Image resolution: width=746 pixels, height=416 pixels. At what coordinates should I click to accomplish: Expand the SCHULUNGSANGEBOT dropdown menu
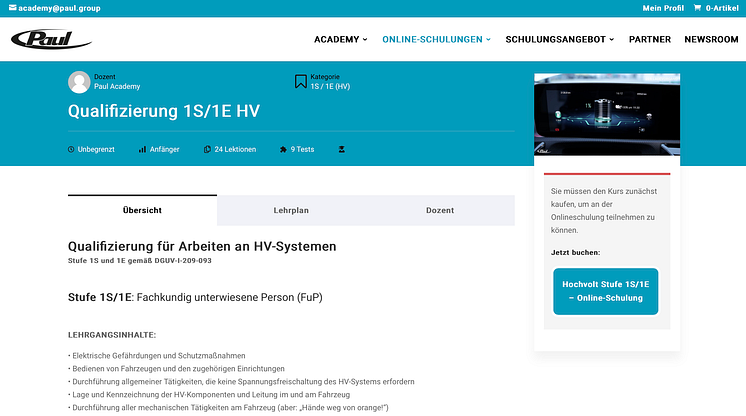(560, 39)
